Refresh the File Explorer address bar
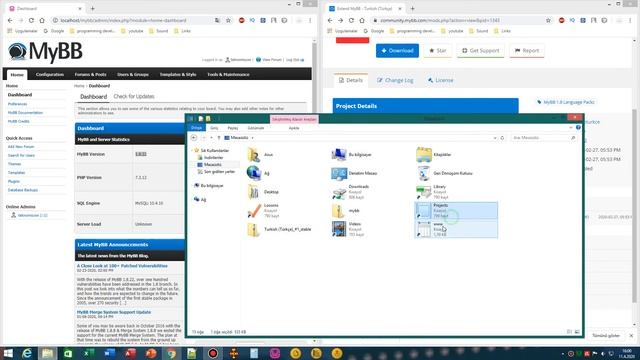The image size is (640, 360). coord(502,138)
